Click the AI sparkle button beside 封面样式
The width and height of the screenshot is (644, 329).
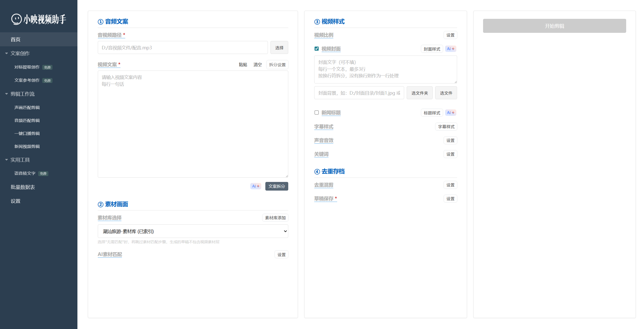coord(450,49)
